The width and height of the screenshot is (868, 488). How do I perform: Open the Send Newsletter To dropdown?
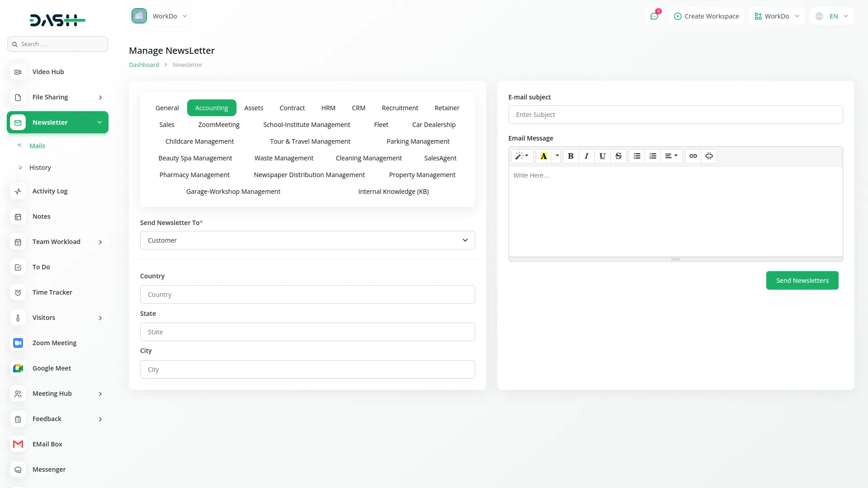pos(307,240)
